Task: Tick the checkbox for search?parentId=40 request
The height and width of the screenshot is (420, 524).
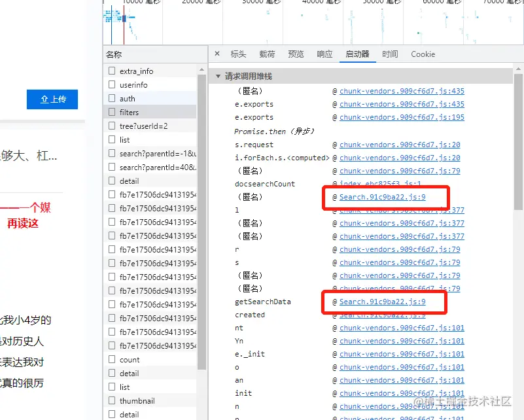Action: (112, 167)
